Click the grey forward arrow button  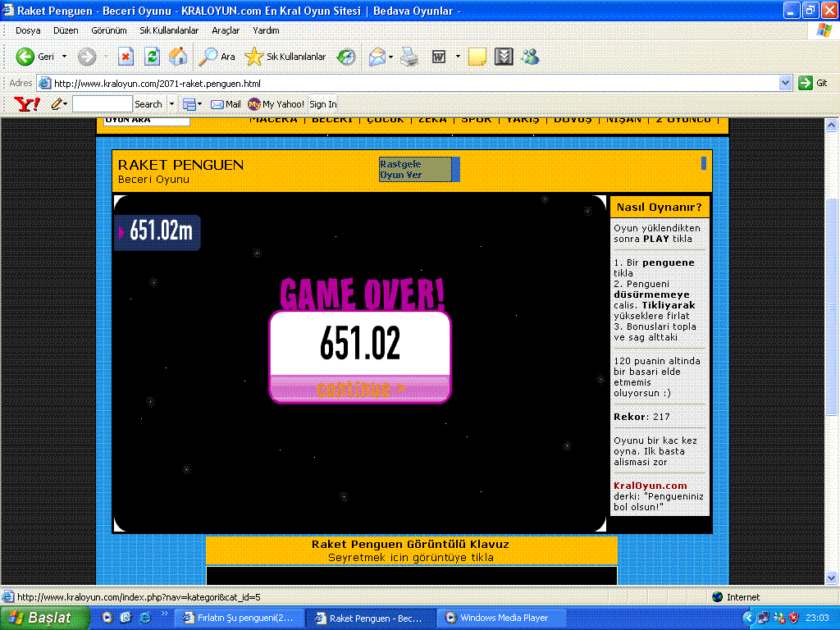[x=87, y=57]
